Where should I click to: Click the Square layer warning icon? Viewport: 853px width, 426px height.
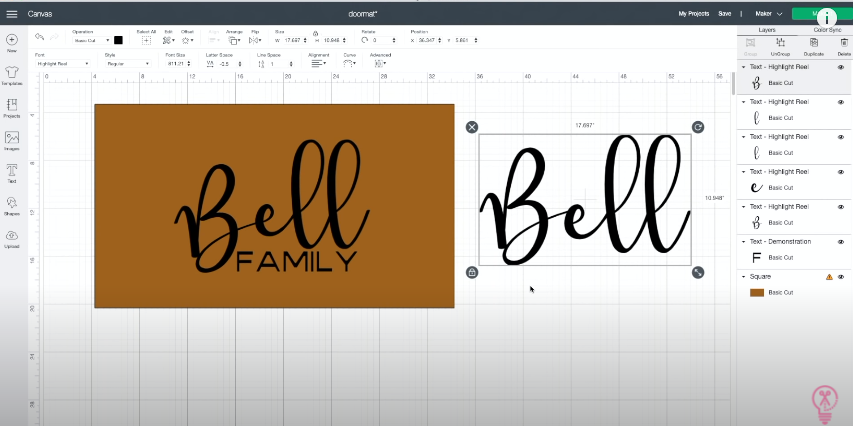829,276
